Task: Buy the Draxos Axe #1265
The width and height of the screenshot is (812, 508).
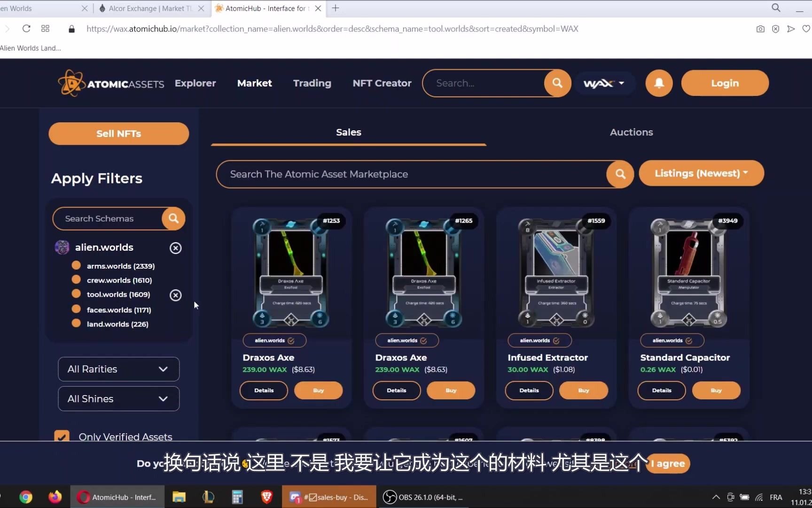Action: pyautogui.click(x=451, y=390)
